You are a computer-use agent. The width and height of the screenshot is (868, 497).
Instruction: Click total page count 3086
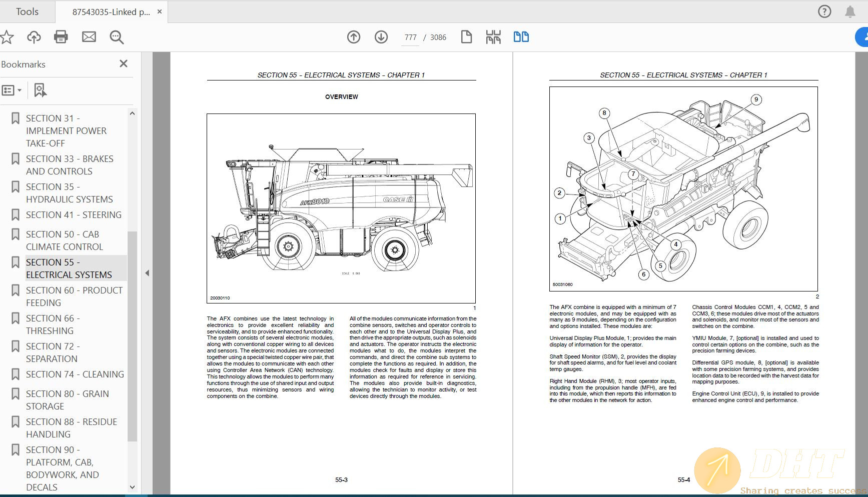coord(438,37)
